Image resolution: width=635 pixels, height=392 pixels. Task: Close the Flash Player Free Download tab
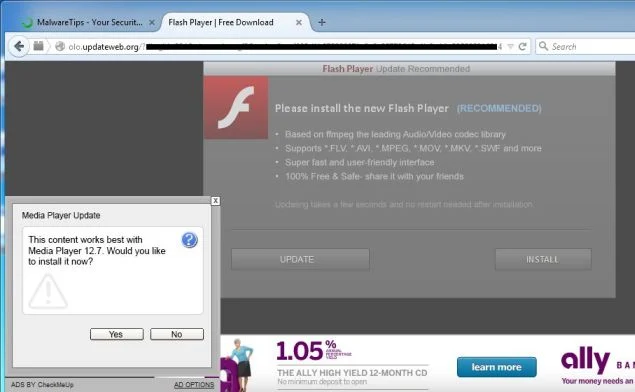299,23
